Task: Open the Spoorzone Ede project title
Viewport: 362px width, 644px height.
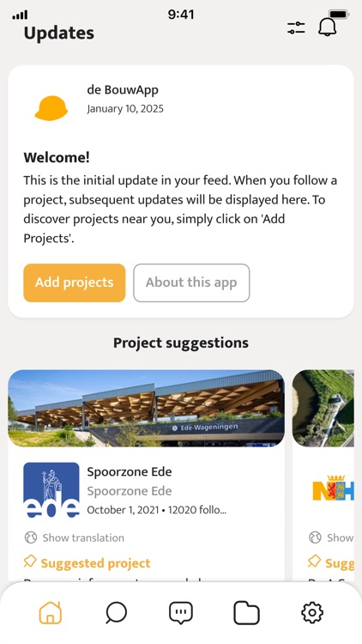Action: click(130, 471)
